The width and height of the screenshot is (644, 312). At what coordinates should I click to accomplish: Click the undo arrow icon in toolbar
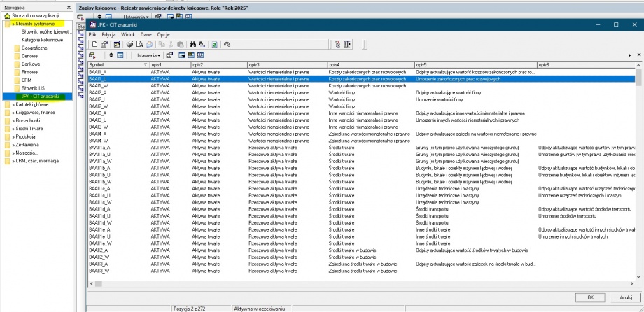[227, 44]
